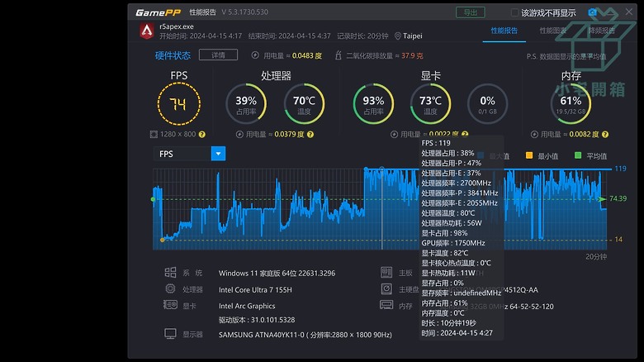Click the FPS 74 gauge
Image resolution: width=644 pixels, height=362 pixels.
tap(178, 103)
